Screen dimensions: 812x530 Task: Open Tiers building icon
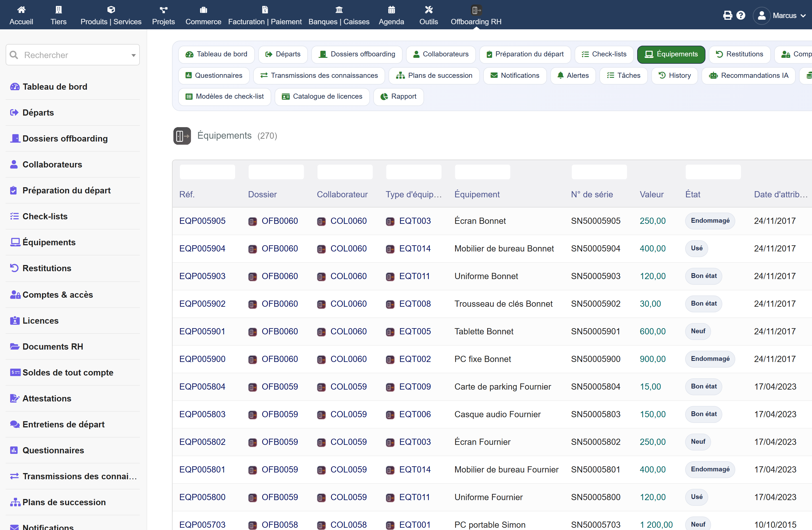[x=59, y=10]
